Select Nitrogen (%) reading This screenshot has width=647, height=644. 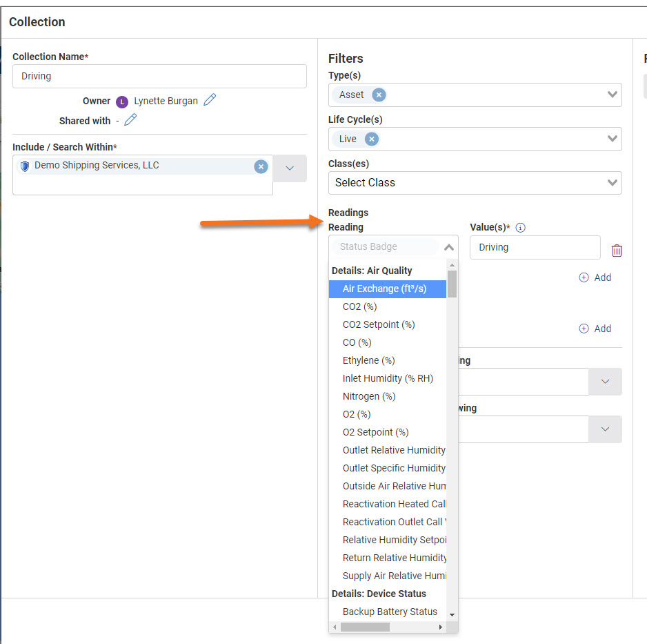point(388,396)
